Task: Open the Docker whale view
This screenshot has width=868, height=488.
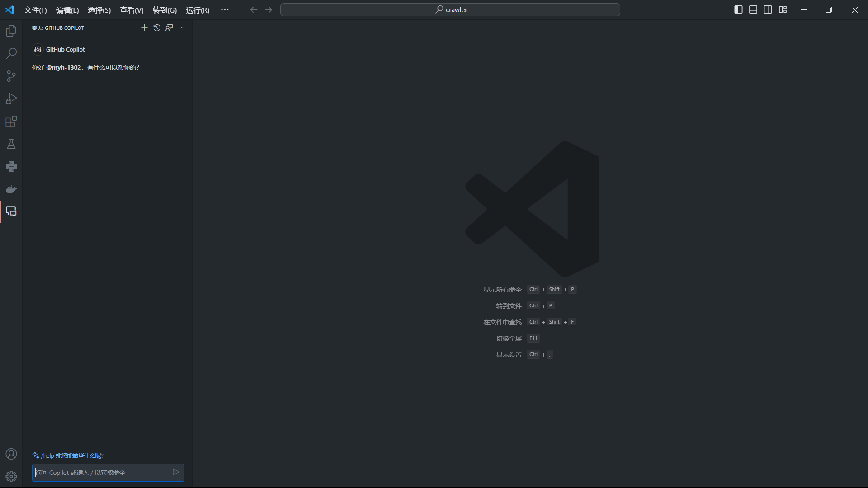Action: pyautogui.click(x=11, y=189)
